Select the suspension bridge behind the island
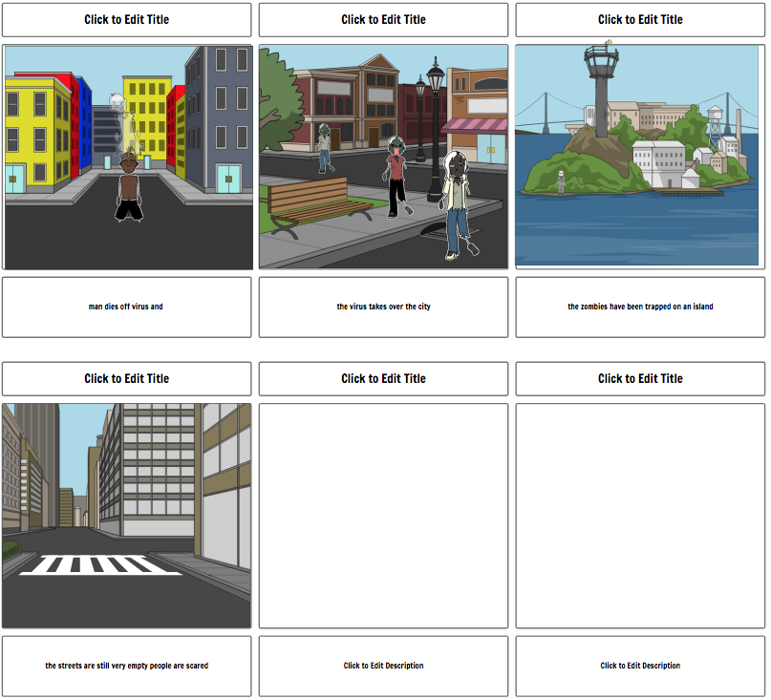The image size is (771, 700). coord(546,116)
